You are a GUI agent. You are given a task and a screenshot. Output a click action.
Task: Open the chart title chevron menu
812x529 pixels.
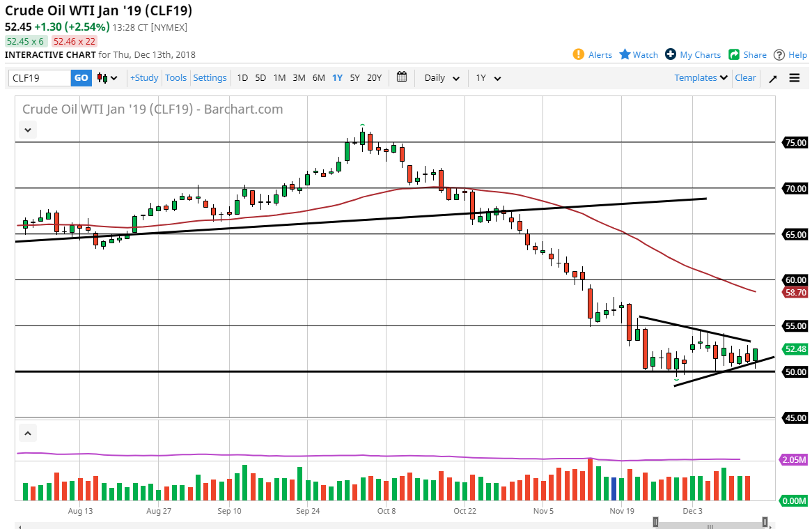[27, 130]
